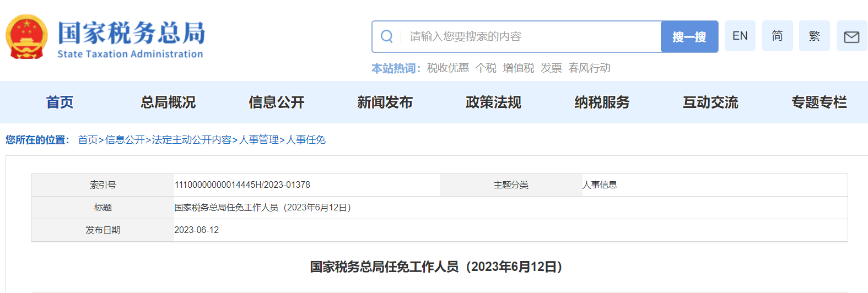Click hot keyword 税收优惠
This screenshot has height=293, width=868.
coord(448,68)
